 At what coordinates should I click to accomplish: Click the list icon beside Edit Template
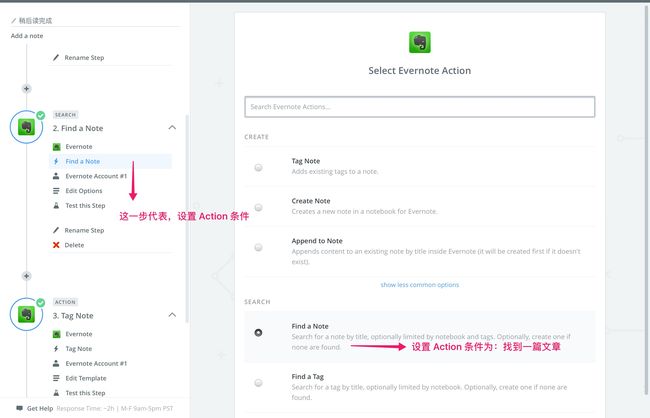coord(56,378)
